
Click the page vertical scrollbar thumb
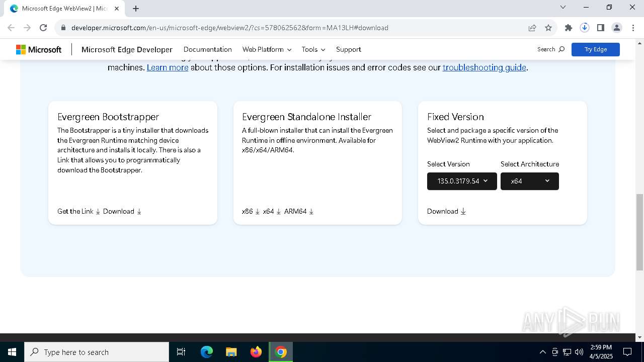(x=639, y=232)
